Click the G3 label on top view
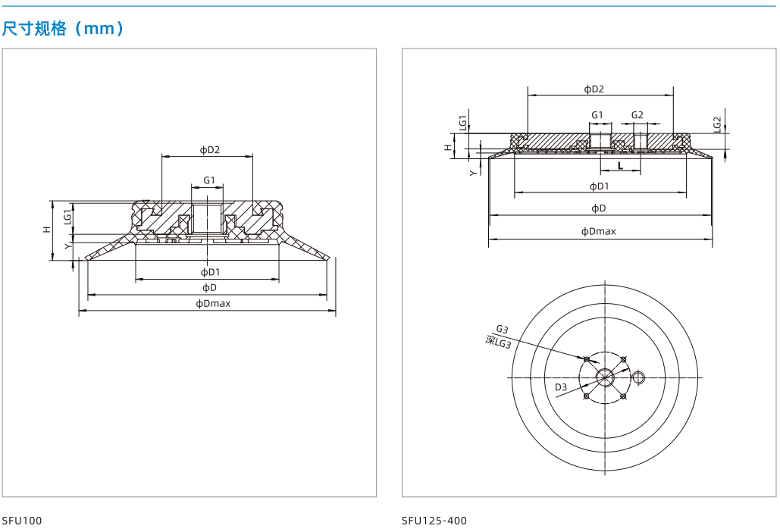780x532 pixels. (502, 329)
